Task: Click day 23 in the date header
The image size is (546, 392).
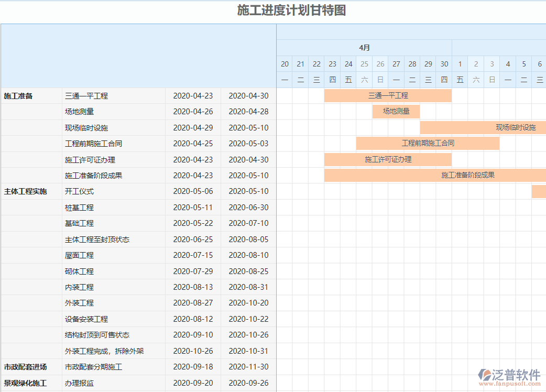Action: point(333,64)
